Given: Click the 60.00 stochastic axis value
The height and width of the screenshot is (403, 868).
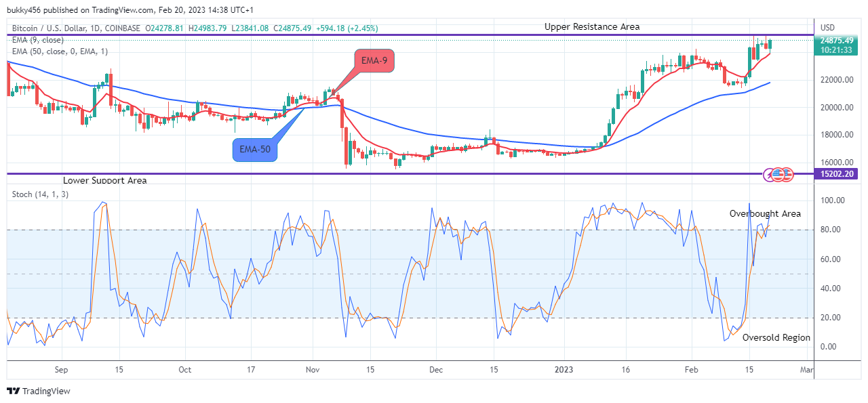Looking at the screenshot, I should (x=829, y=259).
